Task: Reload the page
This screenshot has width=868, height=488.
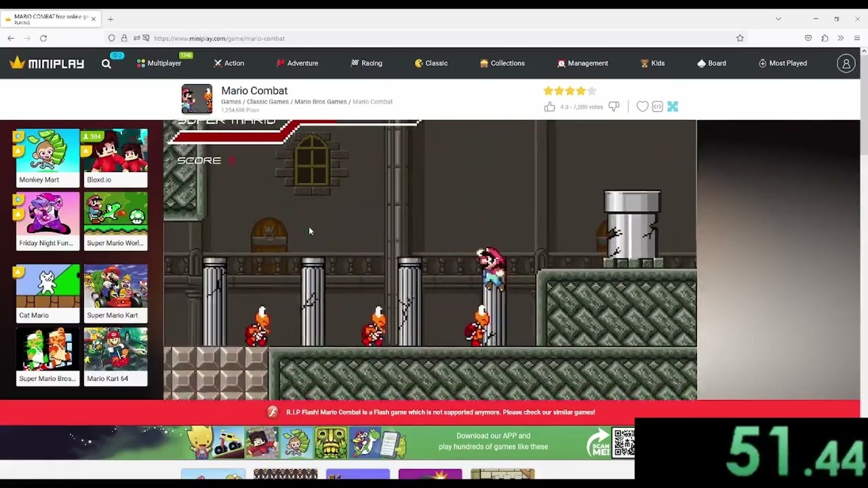Action: point(43,38)
